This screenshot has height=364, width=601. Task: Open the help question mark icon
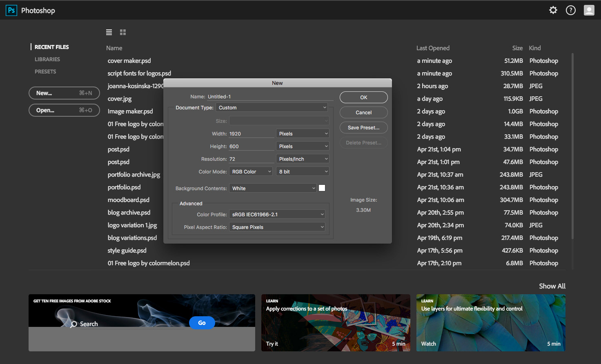571,10
